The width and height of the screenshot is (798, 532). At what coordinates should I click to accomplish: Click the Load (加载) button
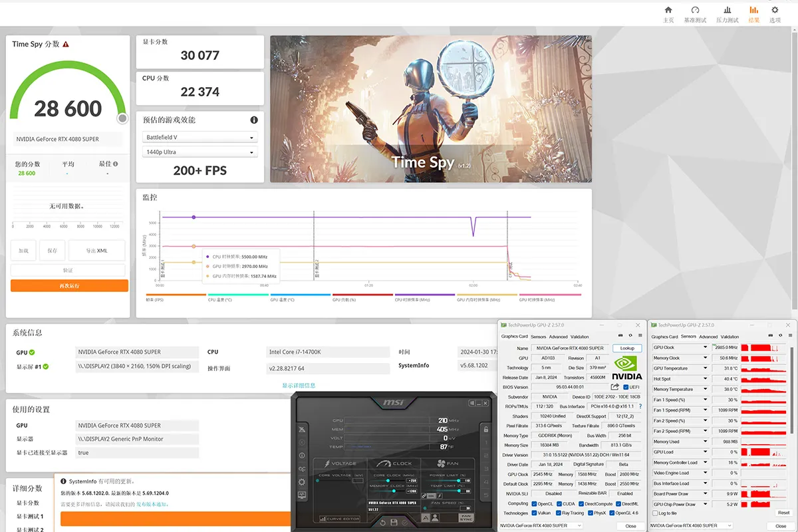point(23,251)
